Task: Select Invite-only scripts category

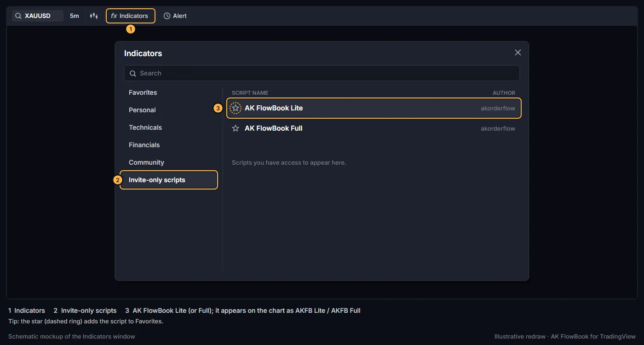Action: (x=169, y=180)
